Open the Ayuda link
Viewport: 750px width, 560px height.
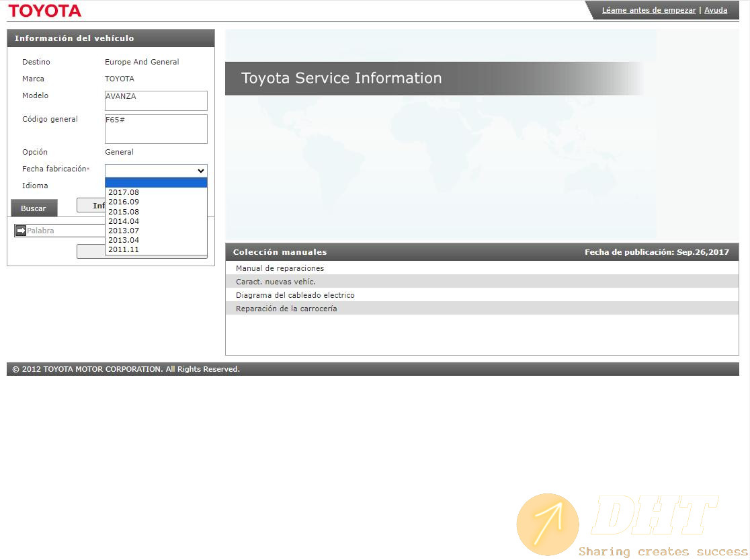(716, 10)
